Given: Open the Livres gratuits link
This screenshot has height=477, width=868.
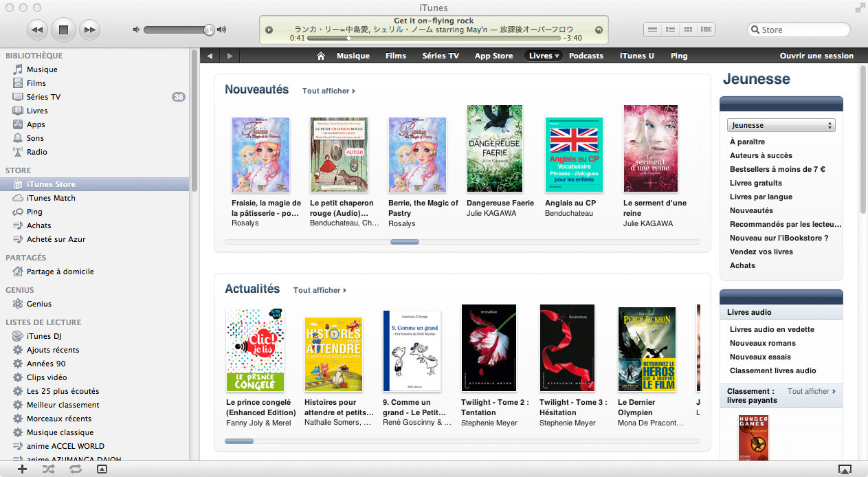Looking at the screenshot, I should (x=756, y=183).
